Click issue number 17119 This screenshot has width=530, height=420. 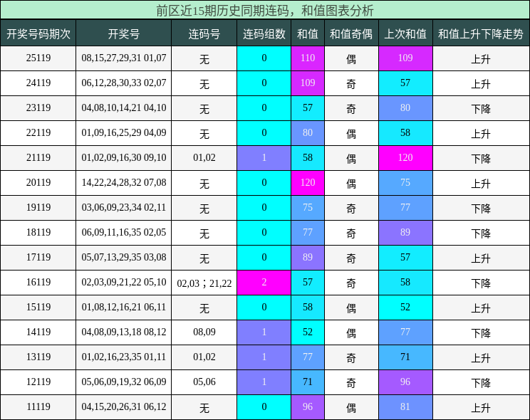tap(38, 258)
